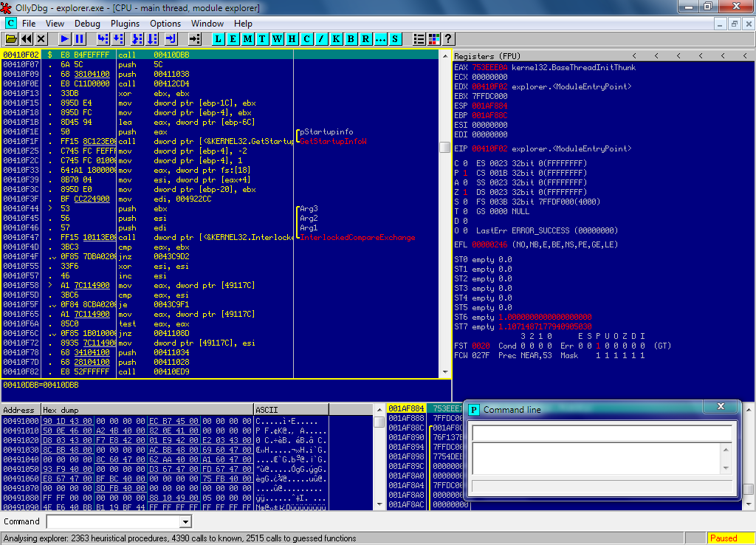Click the Help question mark icon
Screen dimensions: 756x545
tap(448, 39)
